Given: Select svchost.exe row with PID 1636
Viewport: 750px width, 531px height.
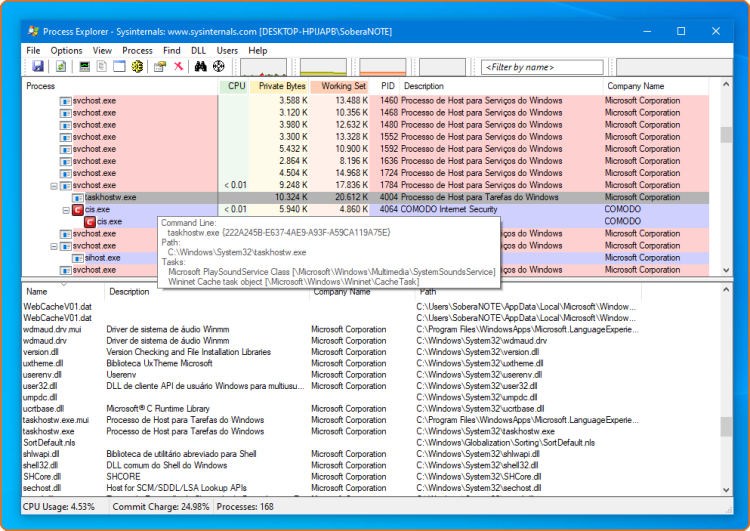Looking at the screenshot, I should (x=365, y=161).
